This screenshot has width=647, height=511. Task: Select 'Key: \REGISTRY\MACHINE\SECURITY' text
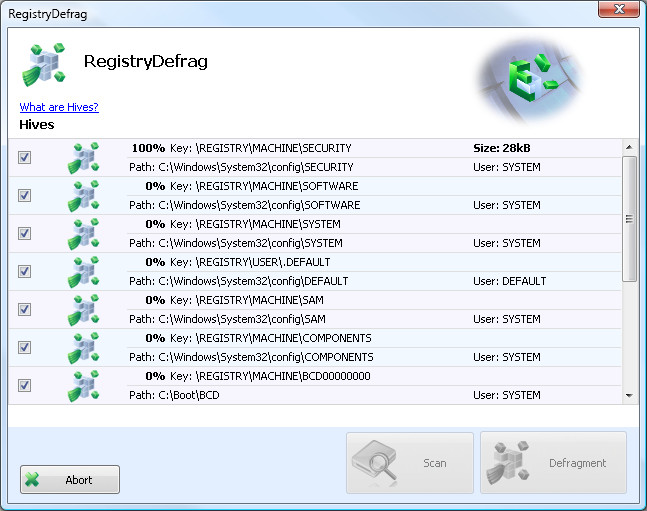coord(261,148)
